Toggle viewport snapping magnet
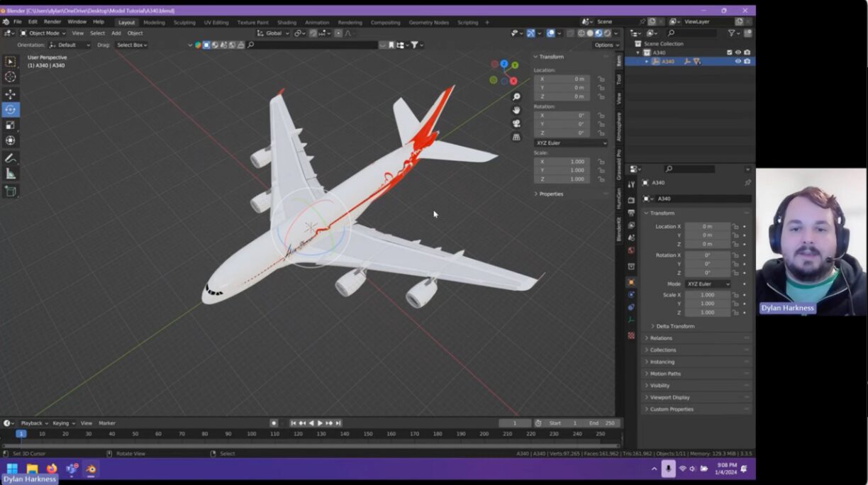Viewport: 868px width, 485px height. tap(313, 33)
